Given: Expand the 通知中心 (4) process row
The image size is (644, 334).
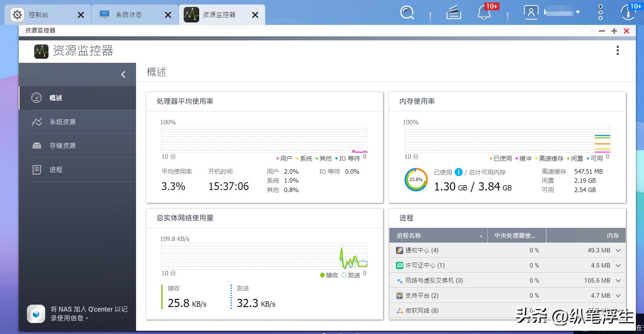Looking at the screenshot, I should 618,250.
